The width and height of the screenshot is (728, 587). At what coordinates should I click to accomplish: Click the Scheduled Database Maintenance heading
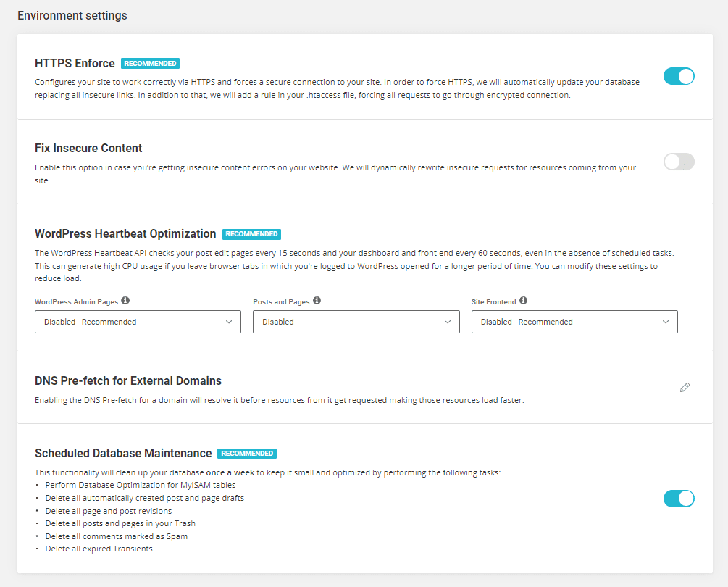[x=123, y=454]
